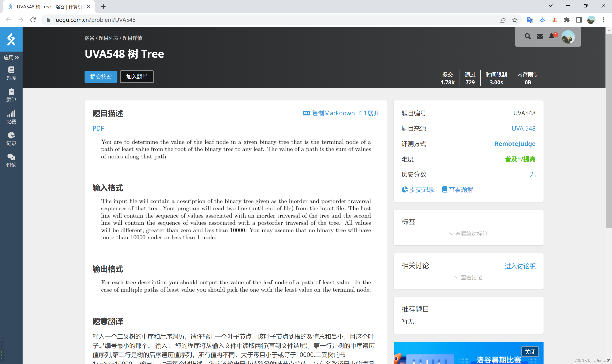
Task: Open the 题单 problem list sidebar icon
Action: coord(11,95)
